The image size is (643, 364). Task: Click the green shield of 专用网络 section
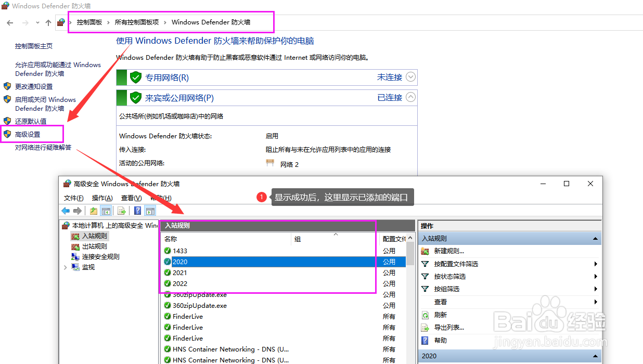coord(136,77)
